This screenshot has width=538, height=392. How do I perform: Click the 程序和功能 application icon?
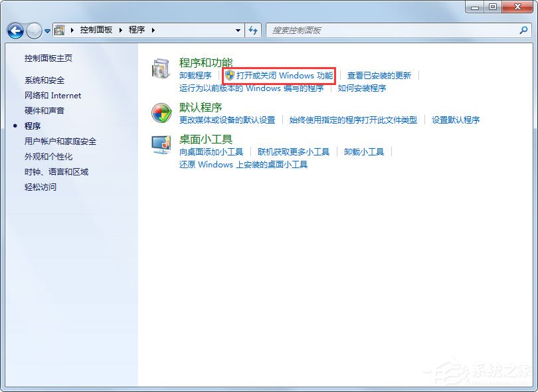pos(160,68)
